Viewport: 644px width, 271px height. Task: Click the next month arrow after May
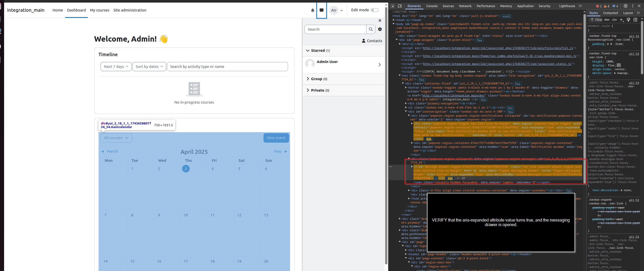pyautogui.click(x=286, y=152)
